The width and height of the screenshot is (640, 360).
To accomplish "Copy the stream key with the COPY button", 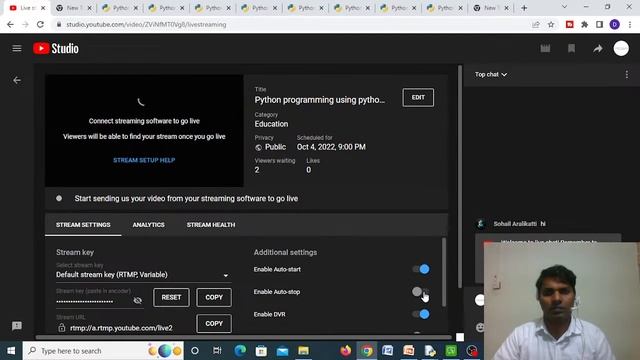I will (214, 297).
